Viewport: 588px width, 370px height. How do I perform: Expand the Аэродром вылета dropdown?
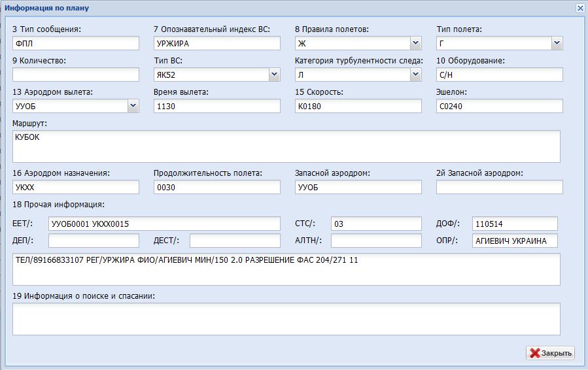133,106
